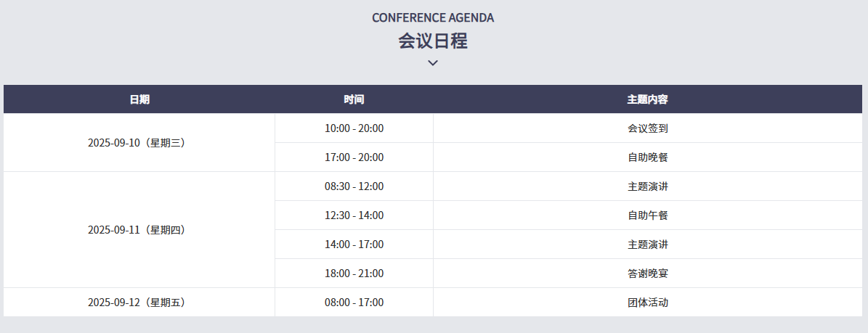Image resolution: width=868 pixels, height=333 pixels.
Task: Click the 08:00 - 17:00 time cell
Action: pos(354,303)
